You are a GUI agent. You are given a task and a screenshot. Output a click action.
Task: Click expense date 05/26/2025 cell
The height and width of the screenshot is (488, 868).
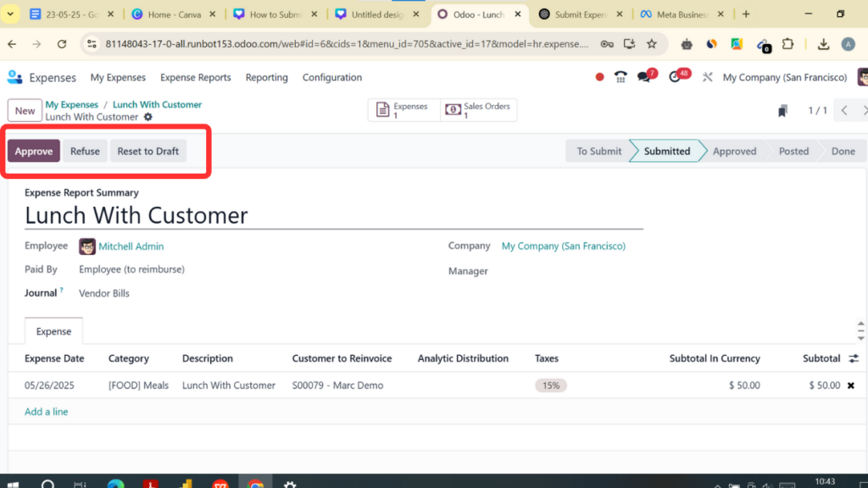click(49, 385)
